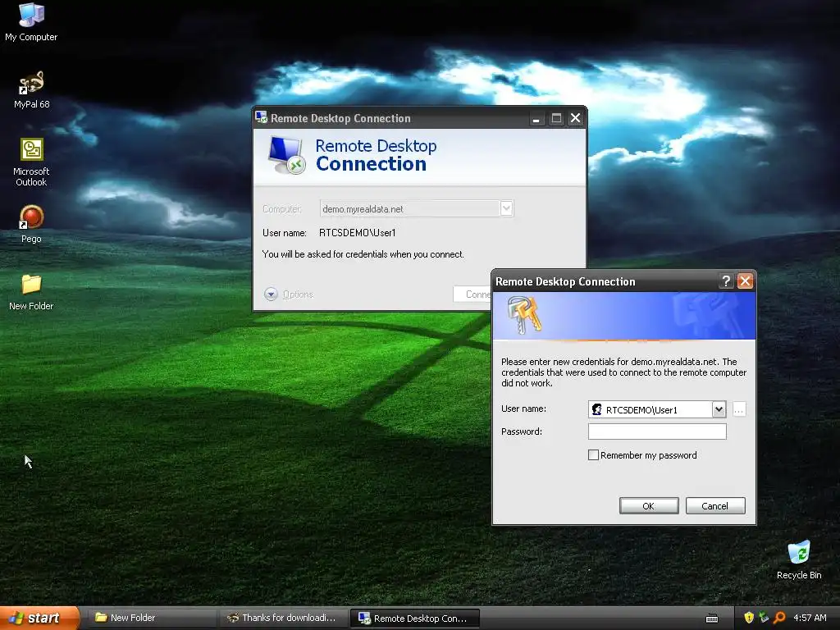Open the keyboard icon in taskbar
Screen dimensions: 840x630
click(x=712, y=619)
